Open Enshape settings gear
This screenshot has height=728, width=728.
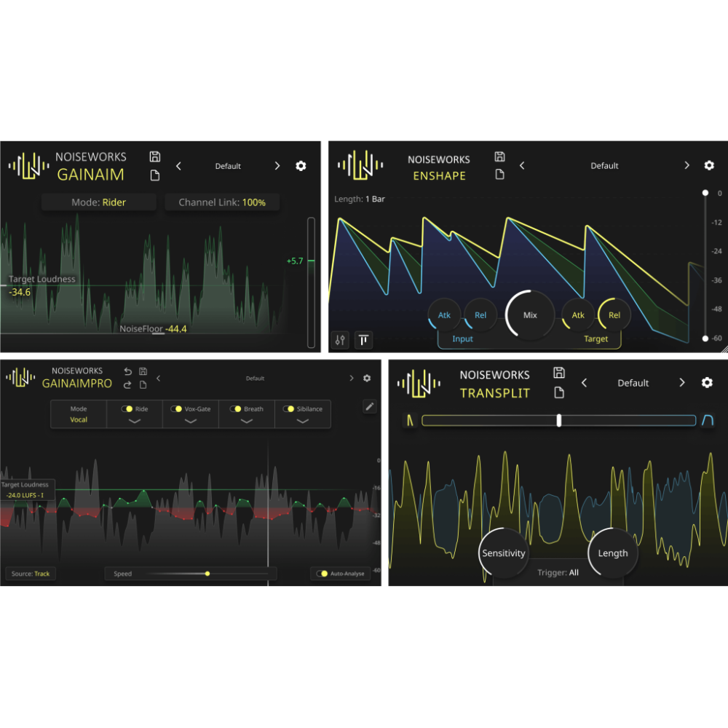[709, 165]
